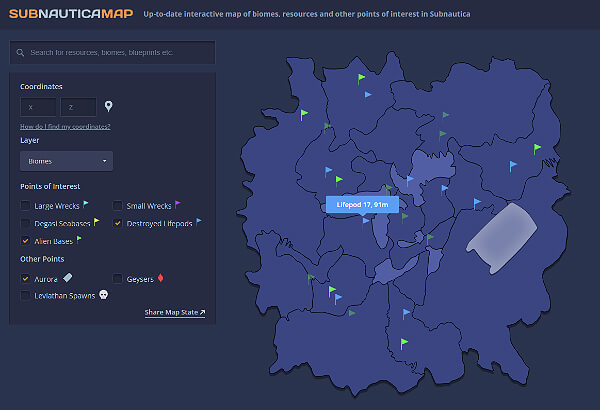Click the bottommost green flag on map
The width and height of the screenshot is (600, 410).
coord(404,343)
